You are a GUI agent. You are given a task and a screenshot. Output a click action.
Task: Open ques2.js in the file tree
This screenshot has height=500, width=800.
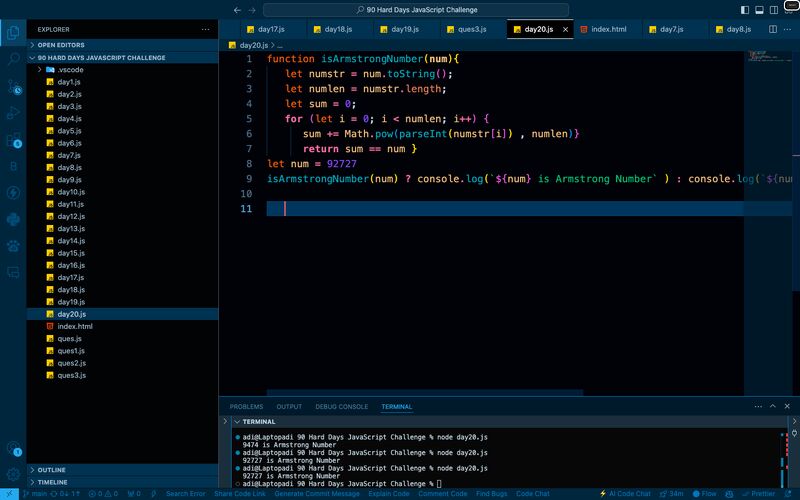(x=122, y=363)
